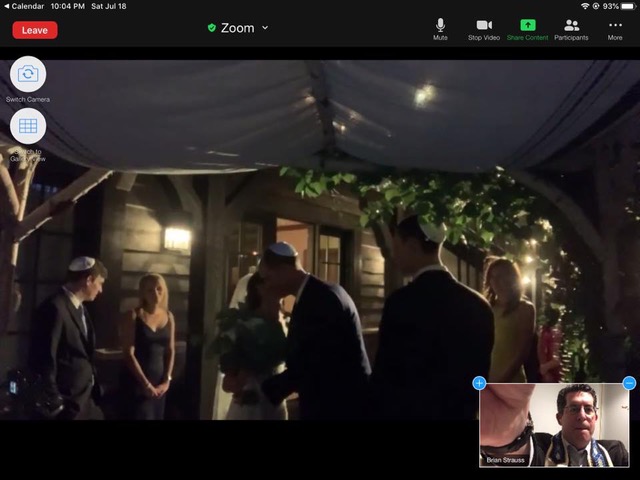Click blue plus button on self-view thumbnail
Image resolution: width=640 pixels, height=480 pixels.
pyautogui.click(x=479, y=383)
